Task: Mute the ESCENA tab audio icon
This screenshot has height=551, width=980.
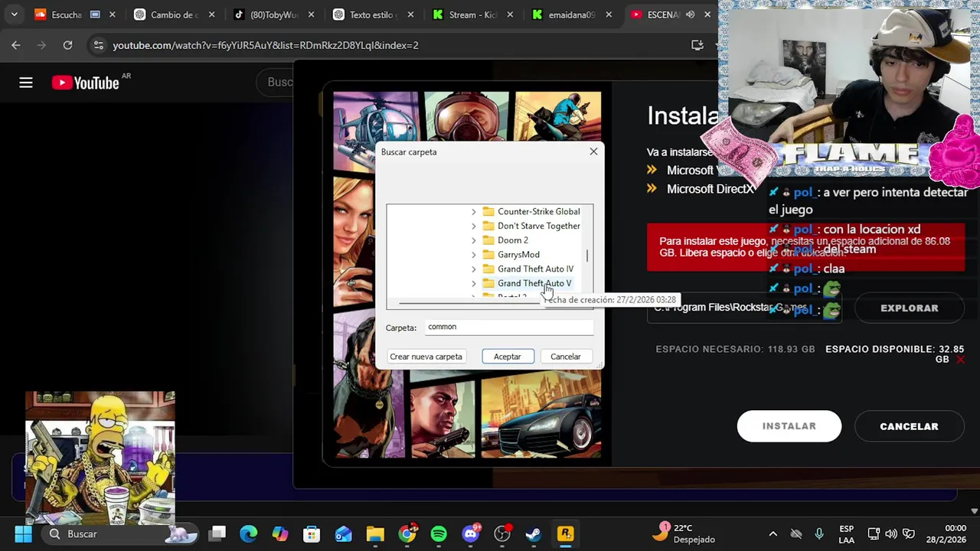Action: tap(690, 15)
